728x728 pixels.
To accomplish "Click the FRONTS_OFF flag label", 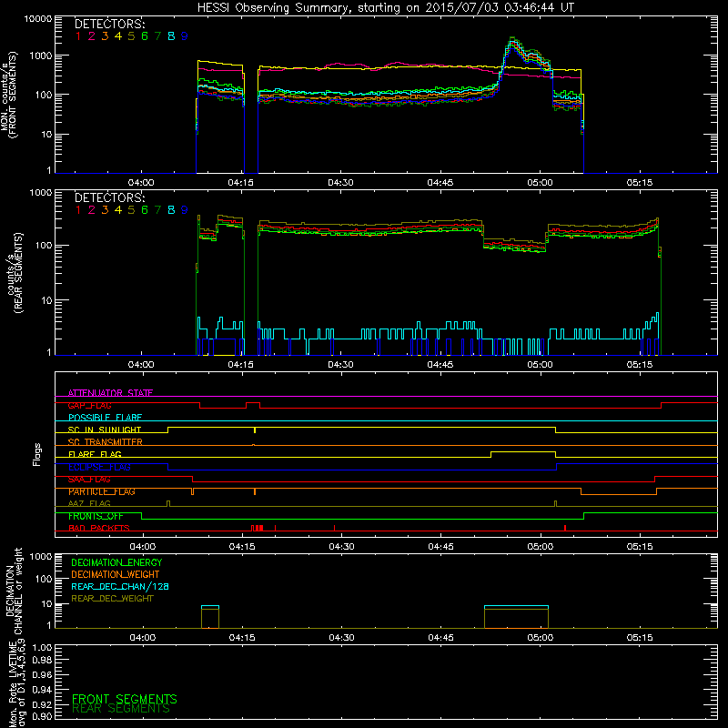I will 96,516.
